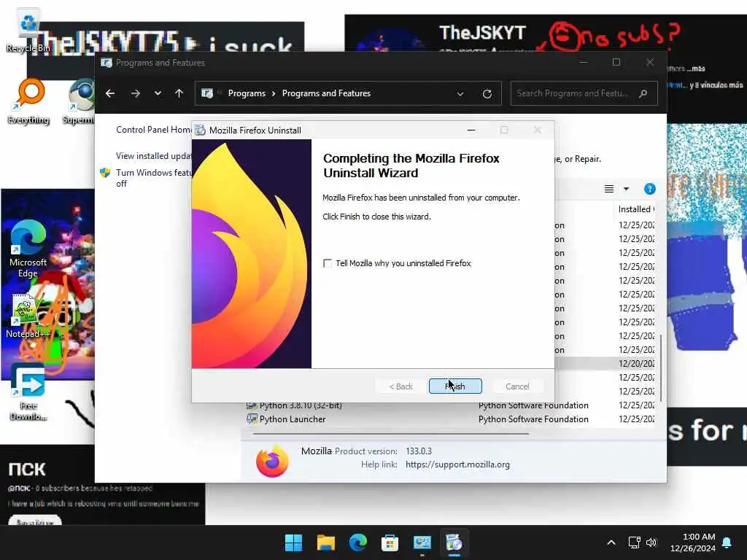Go forward in Programs and Features window
Screen dimensions: 747x560
(x=135, y=93)
